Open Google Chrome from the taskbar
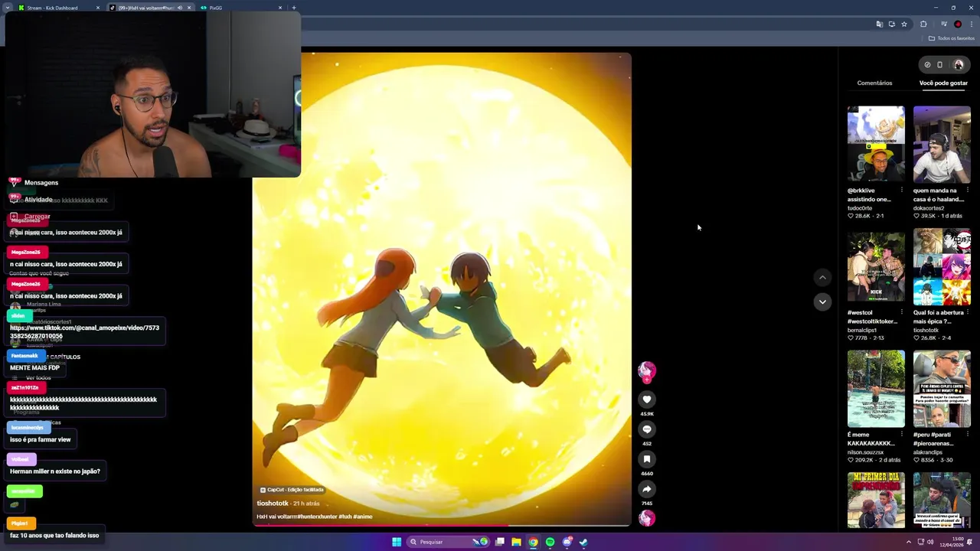 (x=533, y=542)
